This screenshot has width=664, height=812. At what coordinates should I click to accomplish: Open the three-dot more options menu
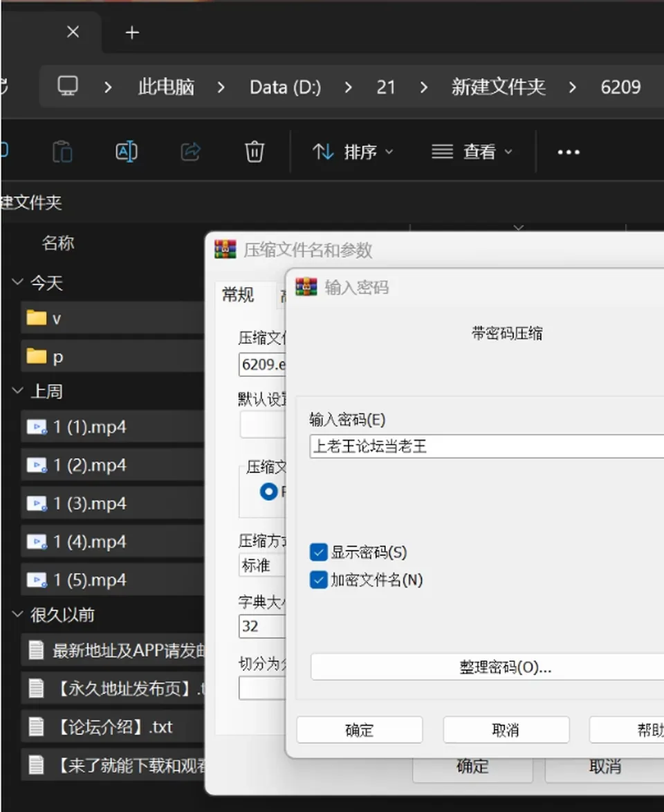click(x=568, y=152)
